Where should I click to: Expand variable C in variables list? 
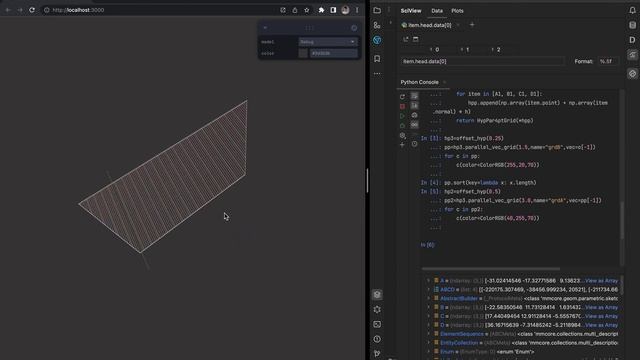429,316
